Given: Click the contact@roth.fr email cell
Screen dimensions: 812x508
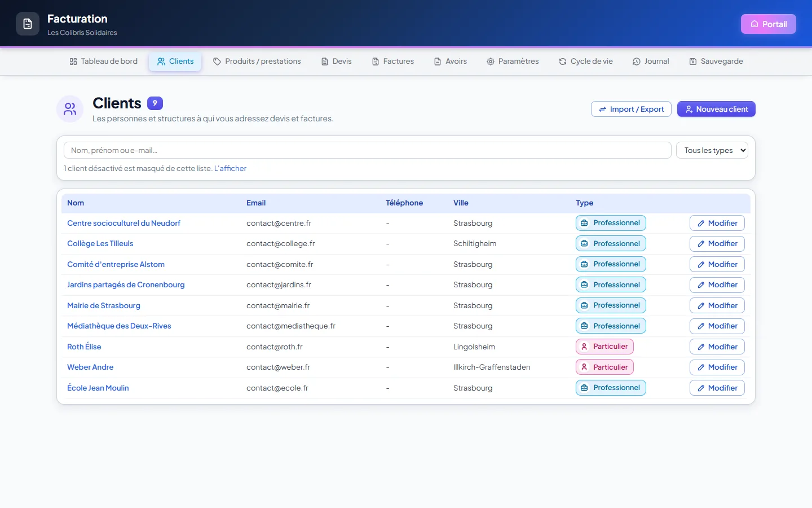Looking at the screenshot, I should tap(275, 347).
